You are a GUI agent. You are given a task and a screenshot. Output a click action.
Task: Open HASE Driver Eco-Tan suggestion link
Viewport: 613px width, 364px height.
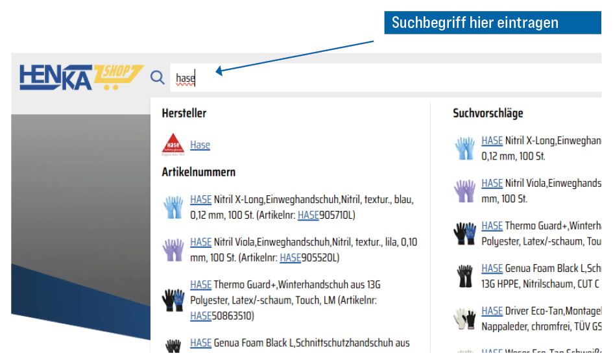(x=492, y=311)
